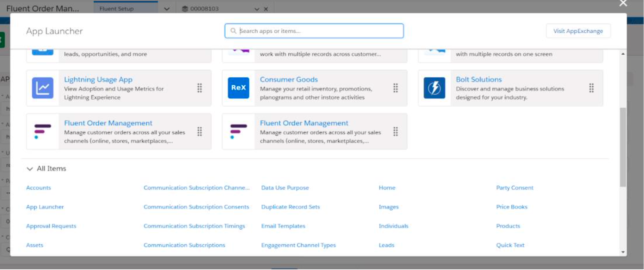
Task: Switch to the Fluent Setup tab
Action: pos(116,9)
